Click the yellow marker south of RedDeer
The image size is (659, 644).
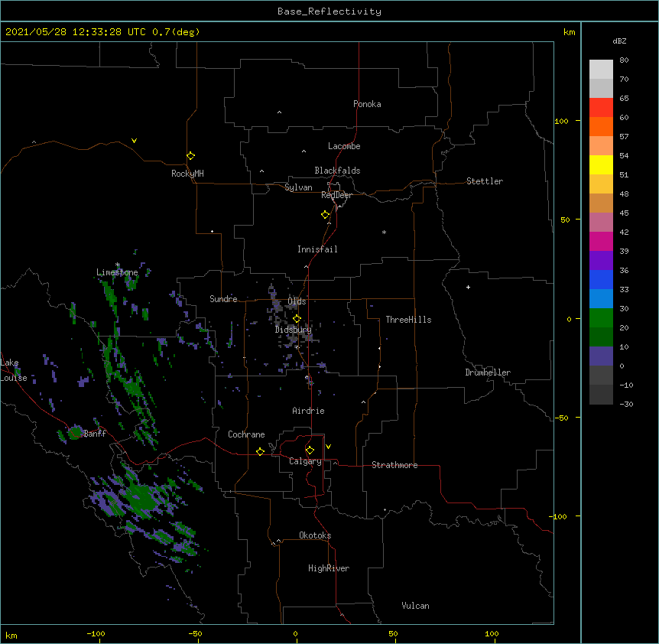pyautogui.click(x=325, y=215)
